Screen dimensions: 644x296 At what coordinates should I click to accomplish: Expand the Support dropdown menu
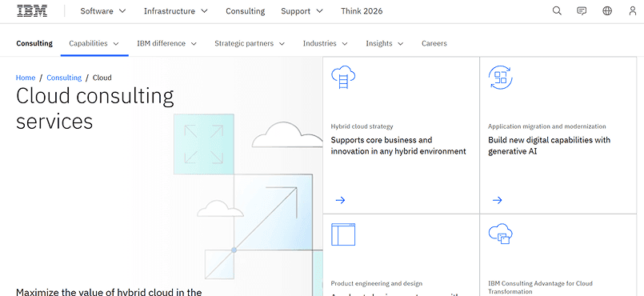(x=302, y=11)
